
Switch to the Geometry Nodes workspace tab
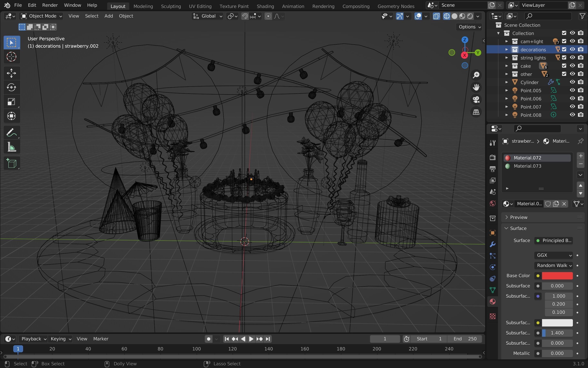tap(396, 6)
